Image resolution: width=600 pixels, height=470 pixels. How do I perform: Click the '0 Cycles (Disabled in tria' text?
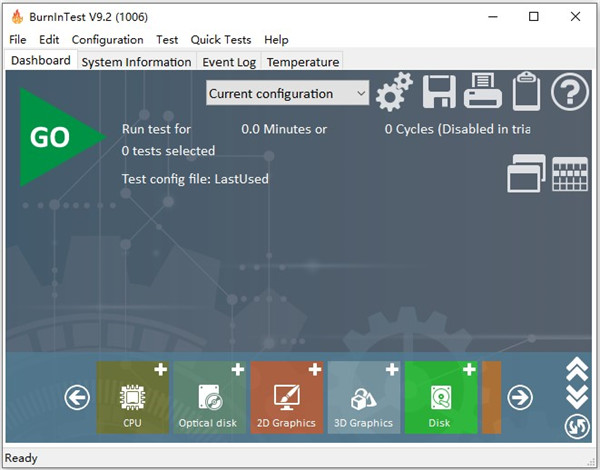click(457, 129)
